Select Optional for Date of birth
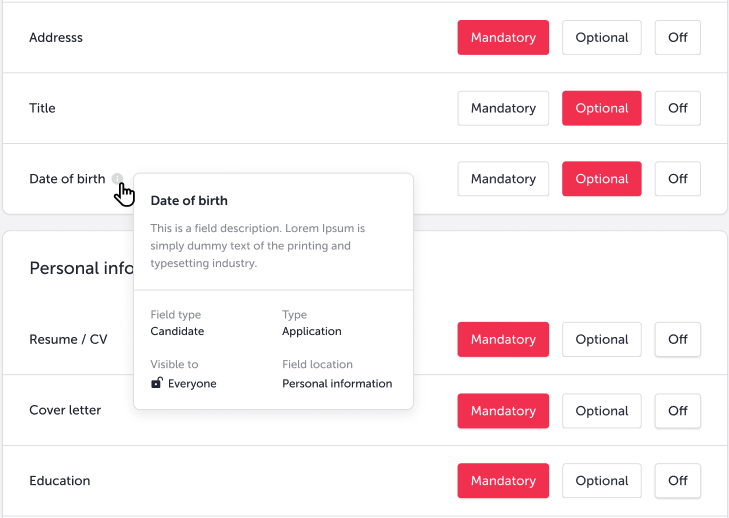Screen dimensions: 729x518 [x=601, y=179]
